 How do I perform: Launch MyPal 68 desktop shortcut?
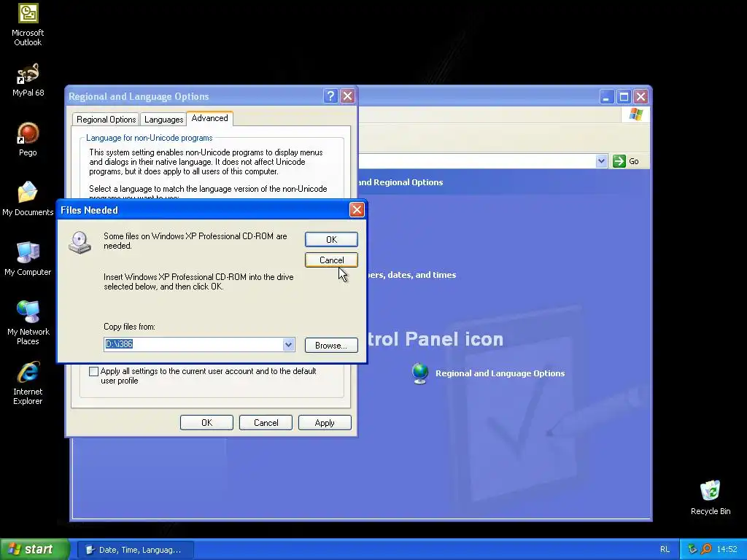(28, 79)
